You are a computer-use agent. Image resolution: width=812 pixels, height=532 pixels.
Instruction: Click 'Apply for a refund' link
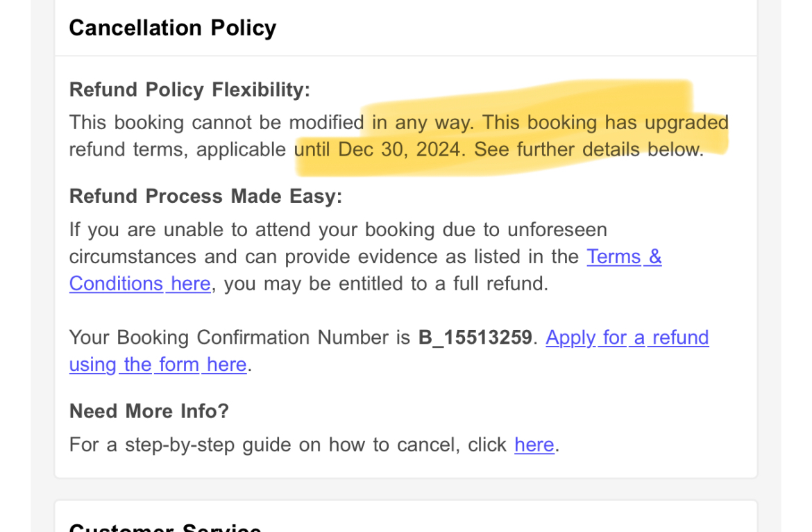click(x=627, y=338)
